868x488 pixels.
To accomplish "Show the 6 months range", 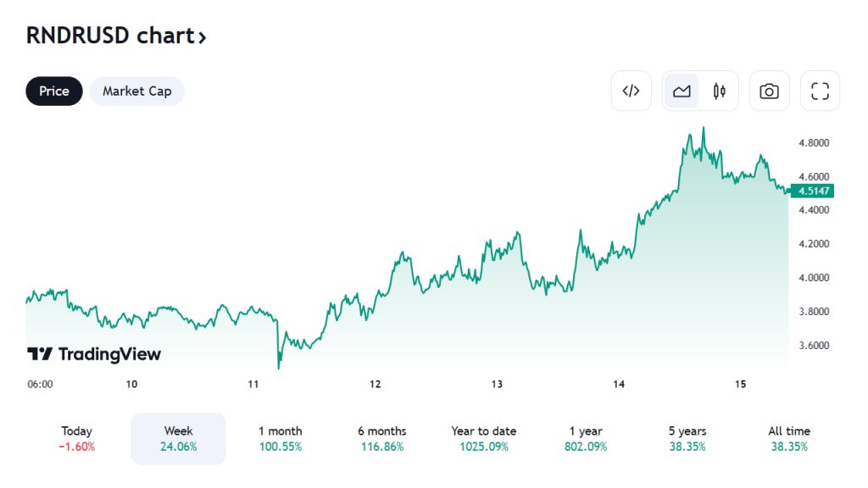I will pos(381,438).
